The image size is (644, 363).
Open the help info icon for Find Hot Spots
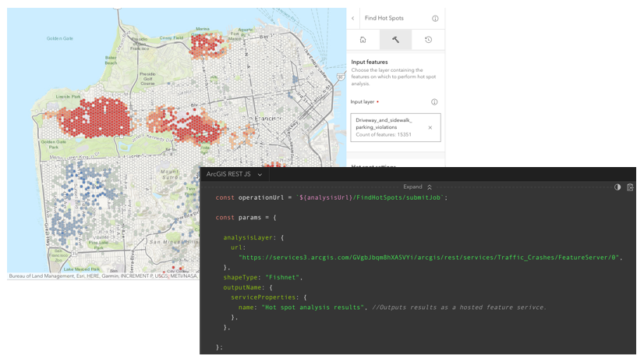pos(435,18)
